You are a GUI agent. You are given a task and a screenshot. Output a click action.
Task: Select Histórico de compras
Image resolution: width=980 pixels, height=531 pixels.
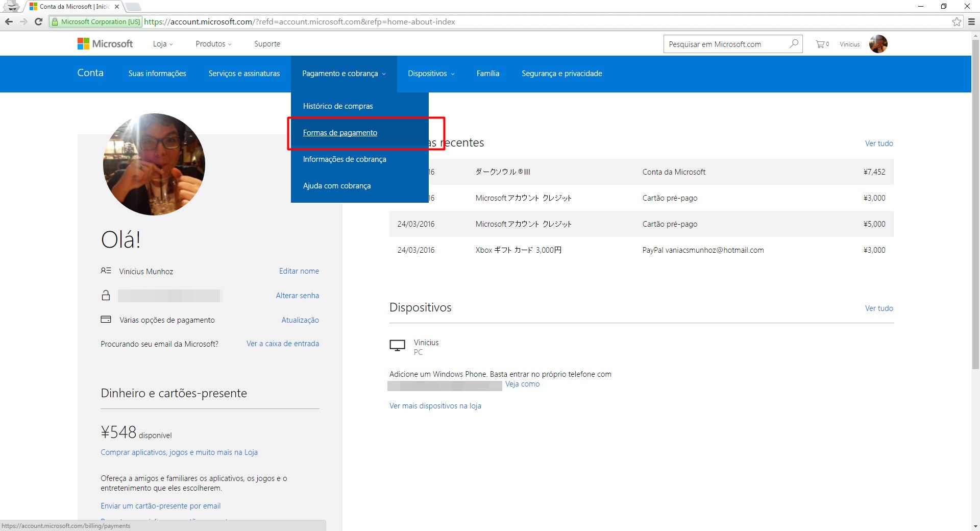(x=338, y=106)
